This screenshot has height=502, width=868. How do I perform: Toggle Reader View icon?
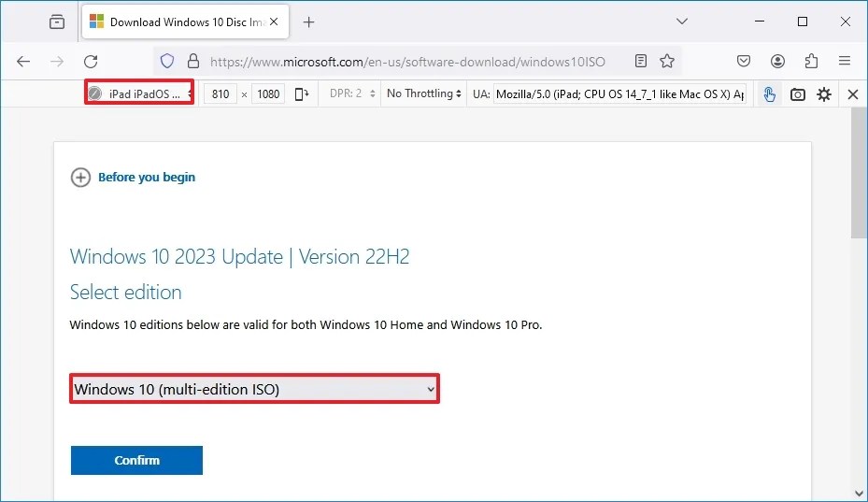pyautogui.click(x=640, y=61)
